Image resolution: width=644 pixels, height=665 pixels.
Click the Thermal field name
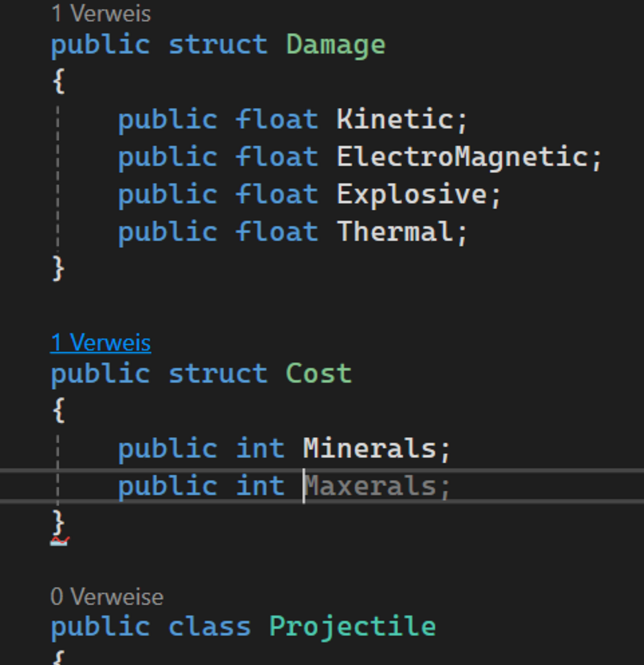394,232
